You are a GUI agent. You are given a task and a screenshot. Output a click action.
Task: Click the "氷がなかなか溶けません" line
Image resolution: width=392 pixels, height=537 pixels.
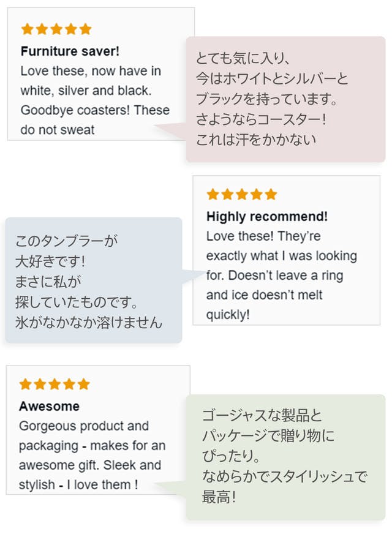[x=89, y=322]
